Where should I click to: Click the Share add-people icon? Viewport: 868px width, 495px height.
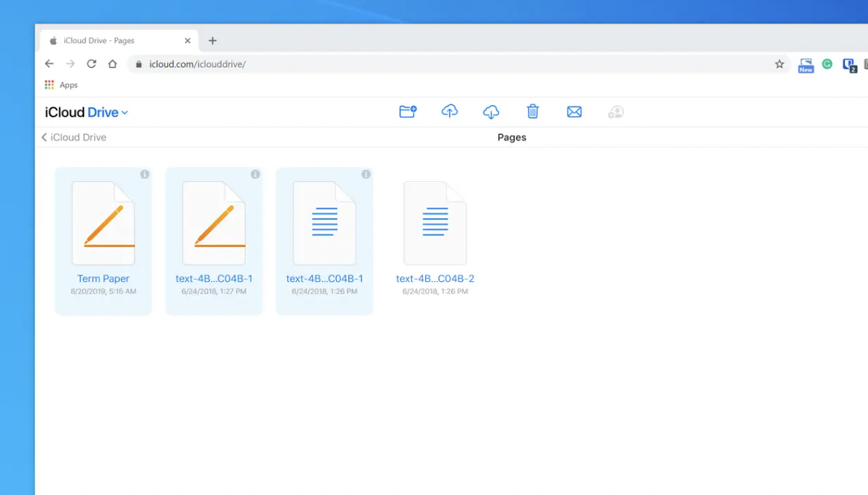tap(615, 113)
